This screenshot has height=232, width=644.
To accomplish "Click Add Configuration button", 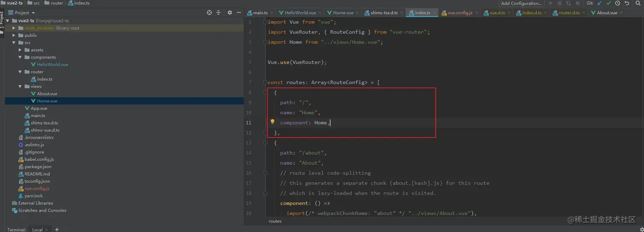I will coord(521,3).
